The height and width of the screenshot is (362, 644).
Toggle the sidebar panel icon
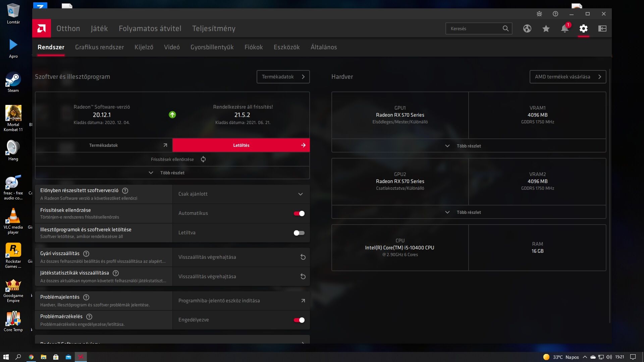(x=602, y=28)
